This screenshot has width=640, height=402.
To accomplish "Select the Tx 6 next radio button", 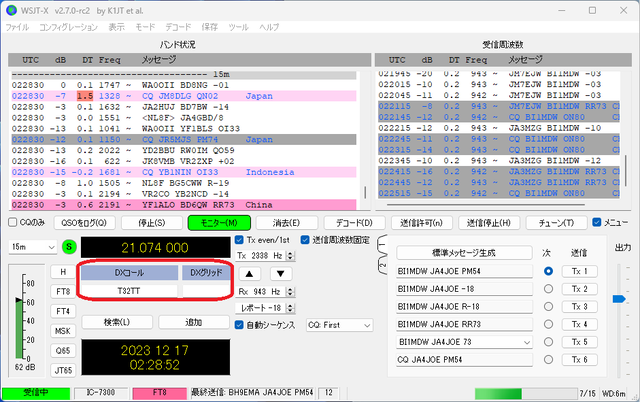I will (548, 360).
